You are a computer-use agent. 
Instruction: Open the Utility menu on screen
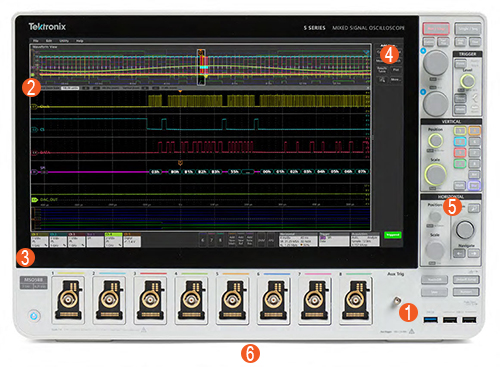tap(64, 41)
